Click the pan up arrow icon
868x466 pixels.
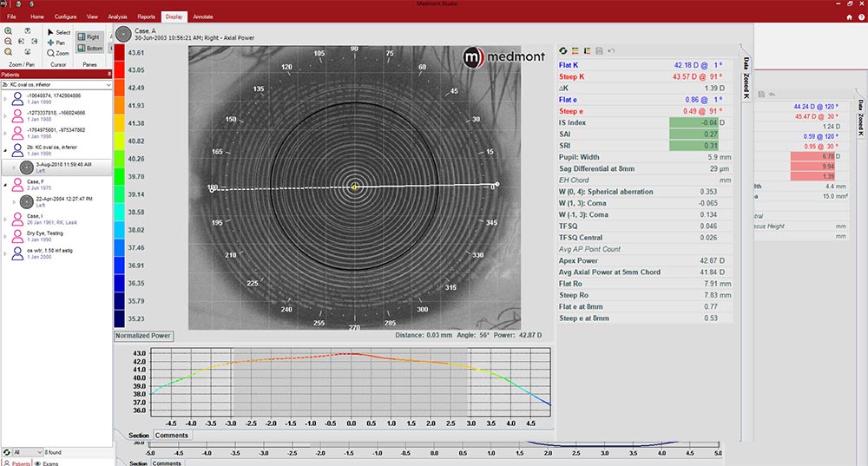pos(27,31)
